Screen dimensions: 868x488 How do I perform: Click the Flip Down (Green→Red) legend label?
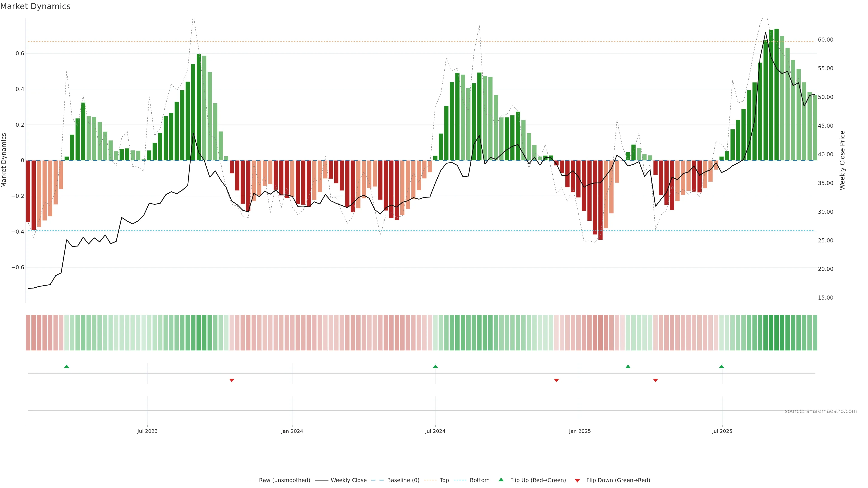coord(618,480)
